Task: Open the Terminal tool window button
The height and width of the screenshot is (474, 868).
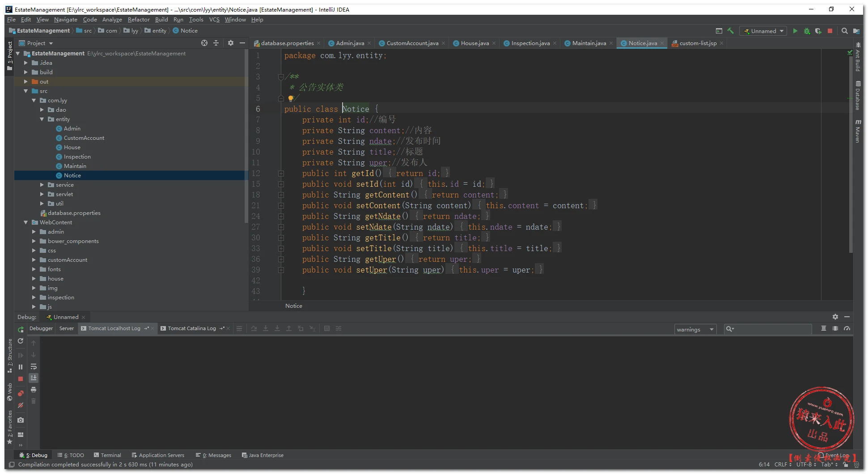Action: click(x=107, y=455)
